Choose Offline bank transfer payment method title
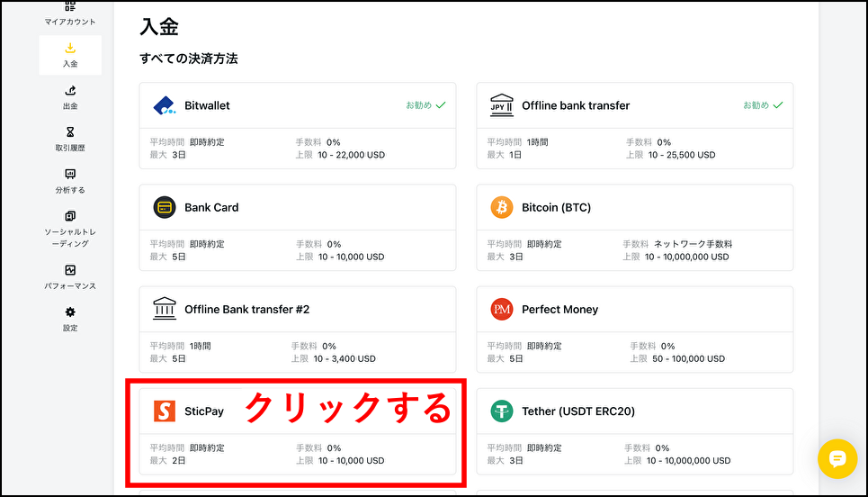Screen dimensions: 868x497 576,105
